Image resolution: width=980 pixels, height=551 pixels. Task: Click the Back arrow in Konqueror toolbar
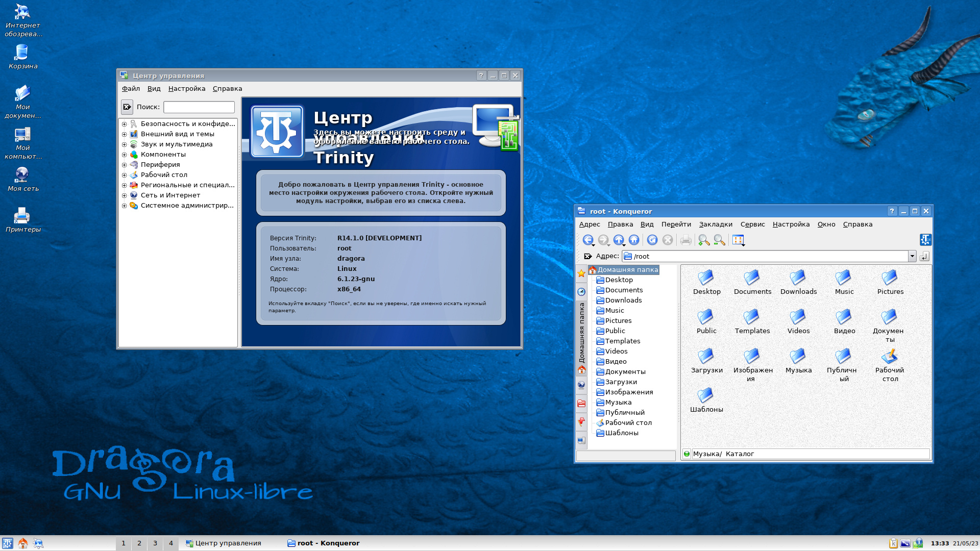point(588,240)
